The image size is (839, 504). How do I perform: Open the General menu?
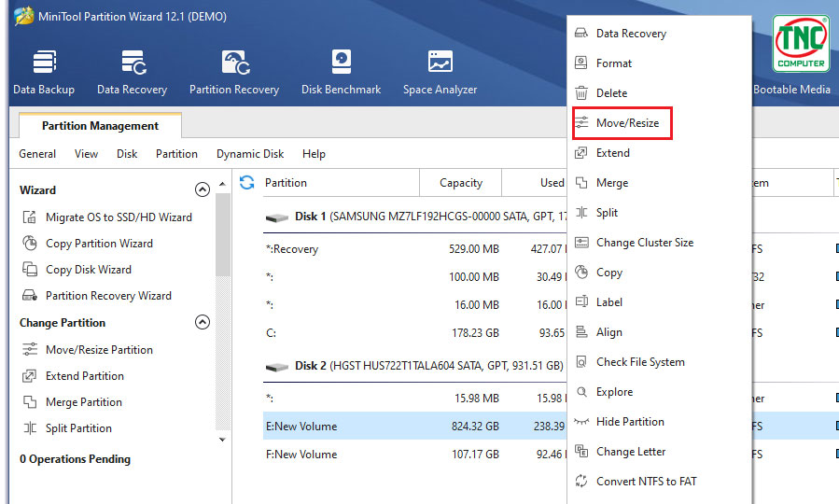tap(37, 154)
